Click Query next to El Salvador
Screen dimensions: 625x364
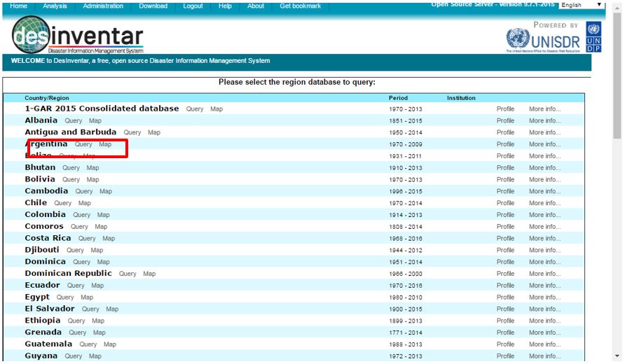coord(90,309)
